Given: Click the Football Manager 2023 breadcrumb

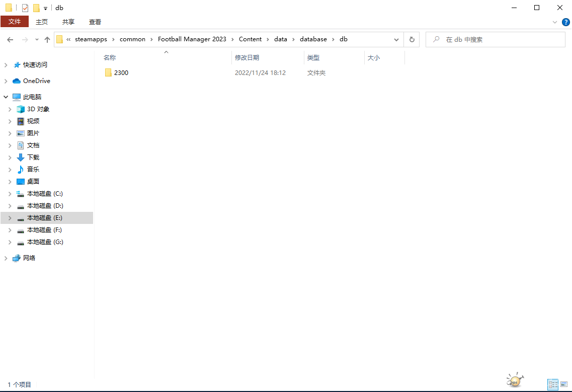Looking at the screenshot, I should click(x=192, y=39).
